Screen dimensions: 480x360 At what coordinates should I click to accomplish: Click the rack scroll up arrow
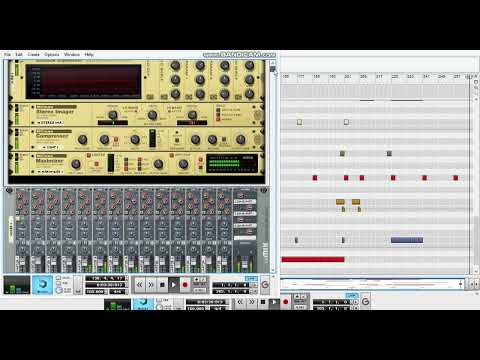(x=273, y=63)
